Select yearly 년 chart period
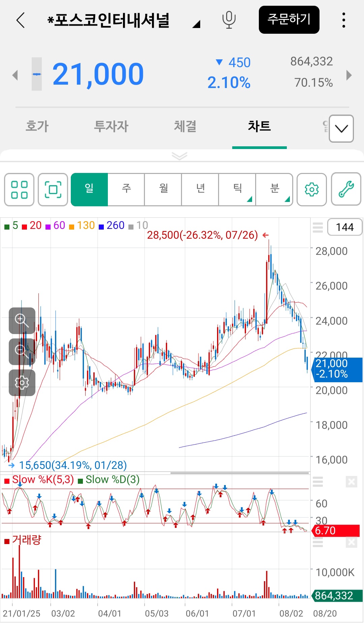 tap(201, 189)
